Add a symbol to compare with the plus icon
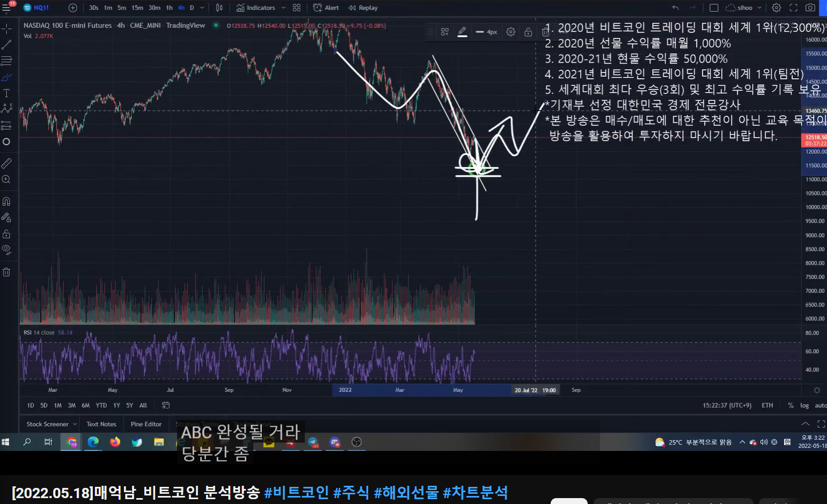The image size is (827, 504). click(x=73, y=8)
